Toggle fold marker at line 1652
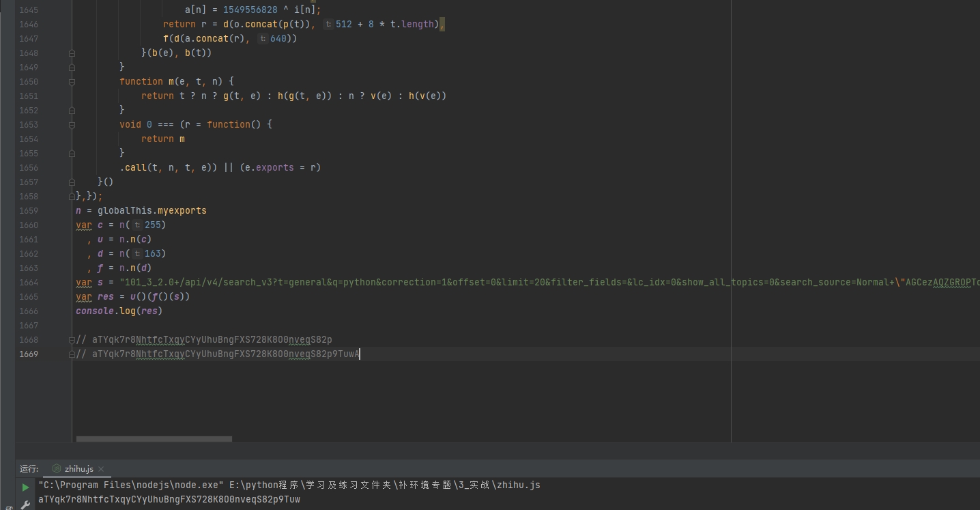The image size is (980, 510). pos(72,110)
